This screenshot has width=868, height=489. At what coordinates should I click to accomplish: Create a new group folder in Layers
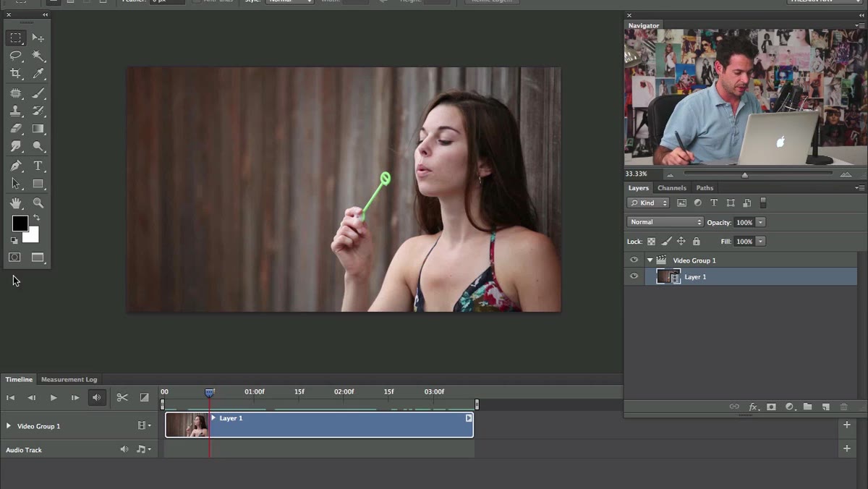807,407
